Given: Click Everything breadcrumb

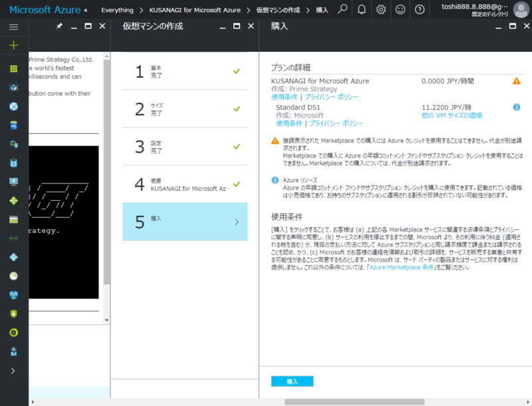Looking at the screenshot, I should point(118,10).
